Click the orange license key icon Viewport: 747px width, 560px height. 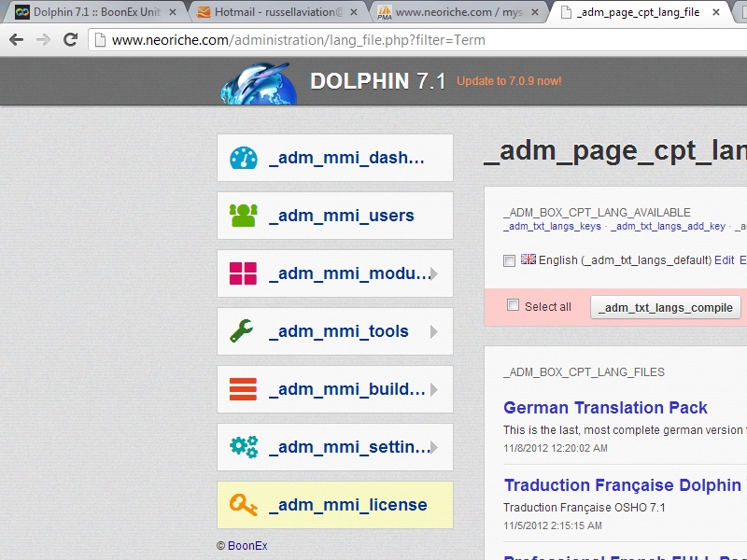pyautogui.click(x=243, y=505)
